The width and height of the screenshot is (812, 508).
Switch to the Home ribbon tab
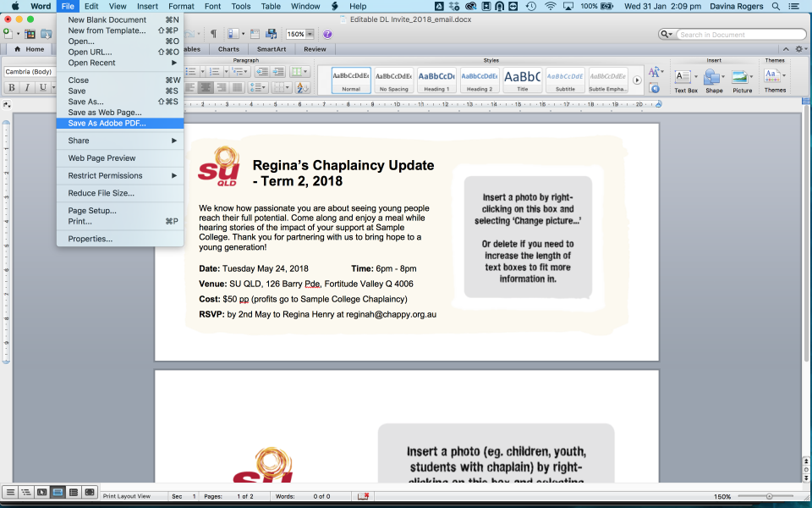pos(30,49)
